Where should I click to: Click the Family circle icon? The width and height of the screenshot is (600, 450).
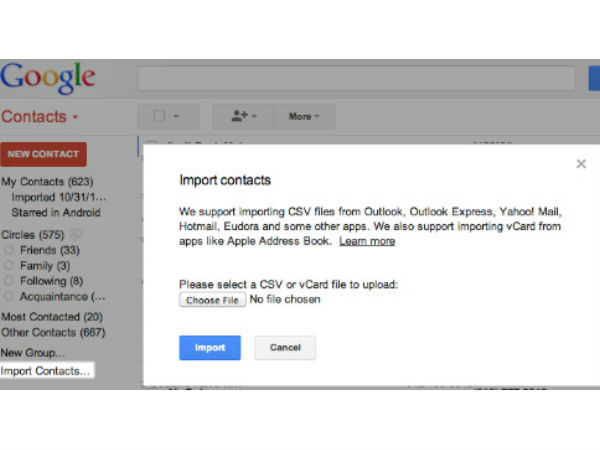click(9, 265)
